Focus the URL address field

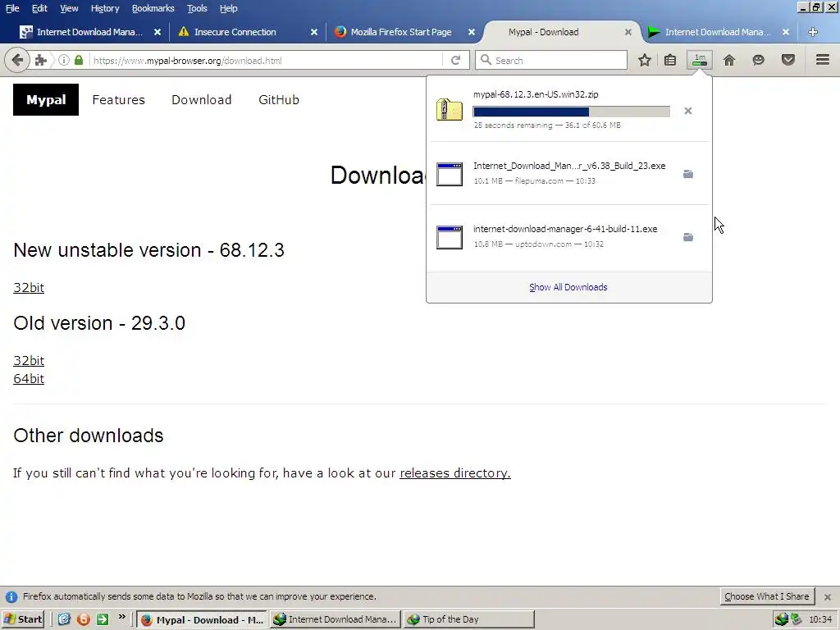[x=267, y=61]
